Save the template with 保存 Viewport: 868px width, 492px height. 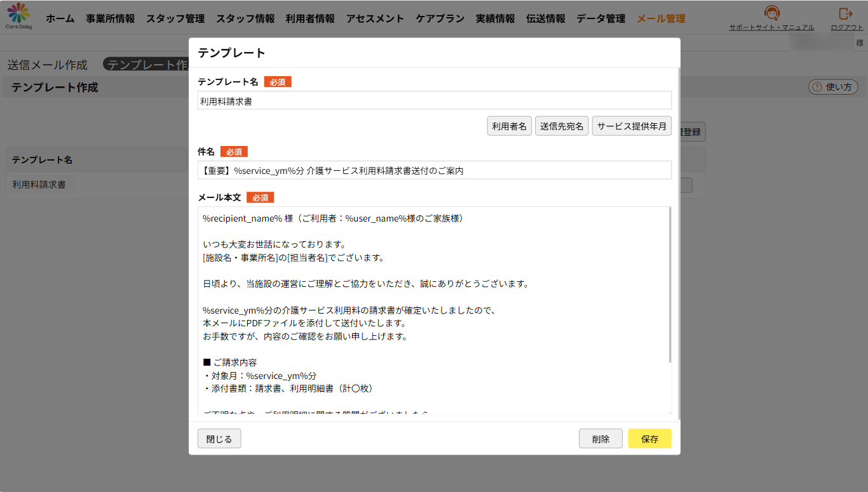pos(649,439)
